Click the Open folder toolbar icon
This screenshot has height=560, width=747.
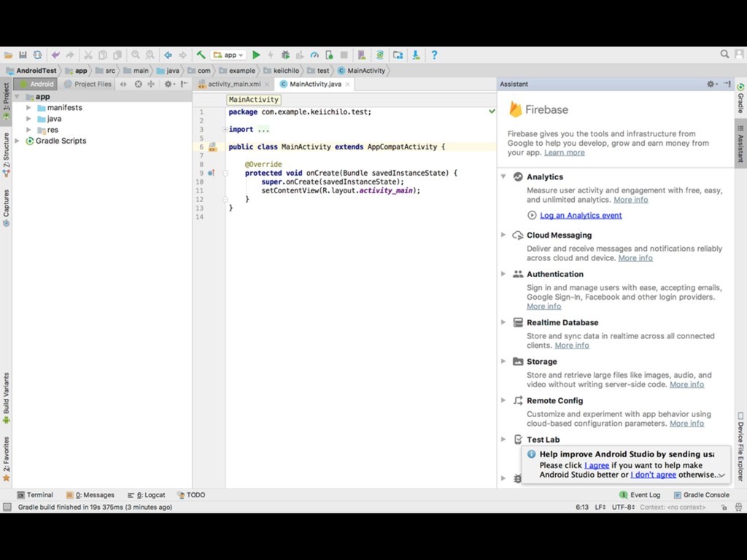pos(8,55)
